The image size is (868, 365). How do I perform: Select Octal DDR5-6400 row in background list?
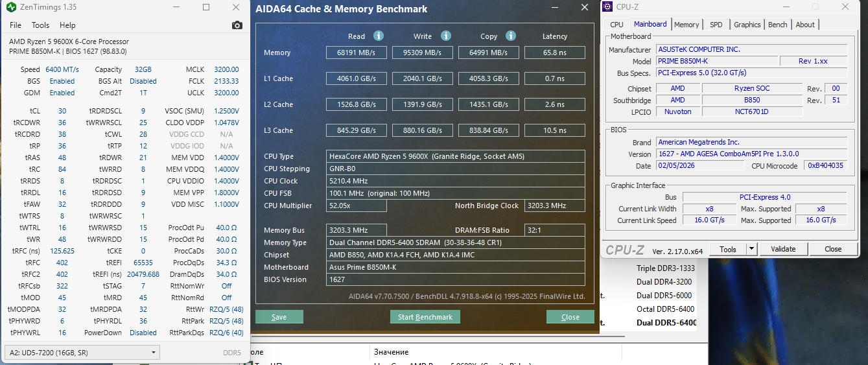click(665, 309)
